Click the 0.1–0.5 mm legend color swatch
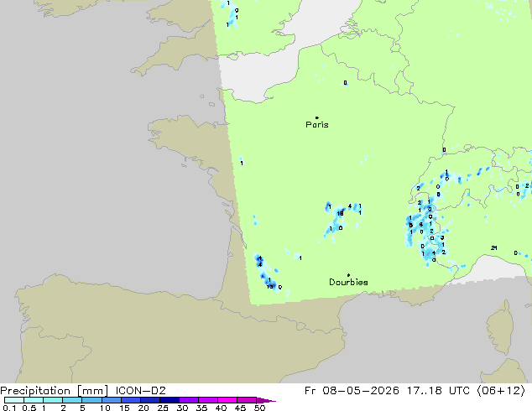The height and width of the screenshot is (411, 532). (14, 400)
